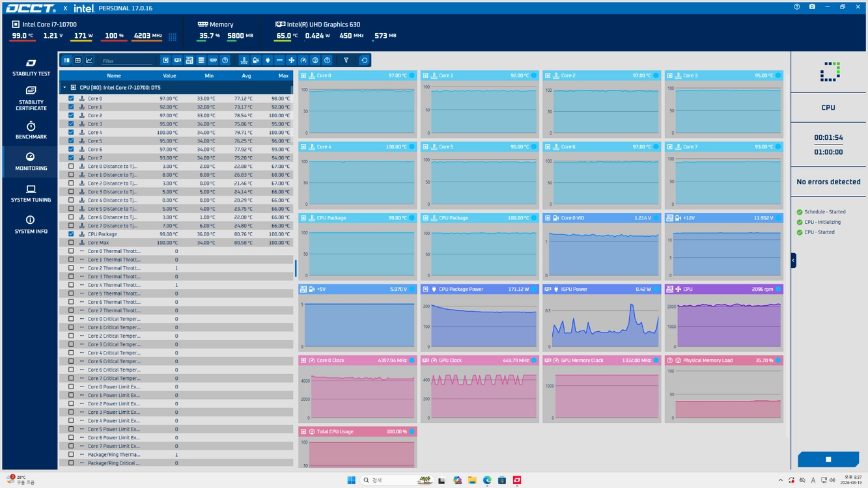Check Core 0 Power Limit checkbox
Screen dimensions: 868x488
click(x=71, y=386)
